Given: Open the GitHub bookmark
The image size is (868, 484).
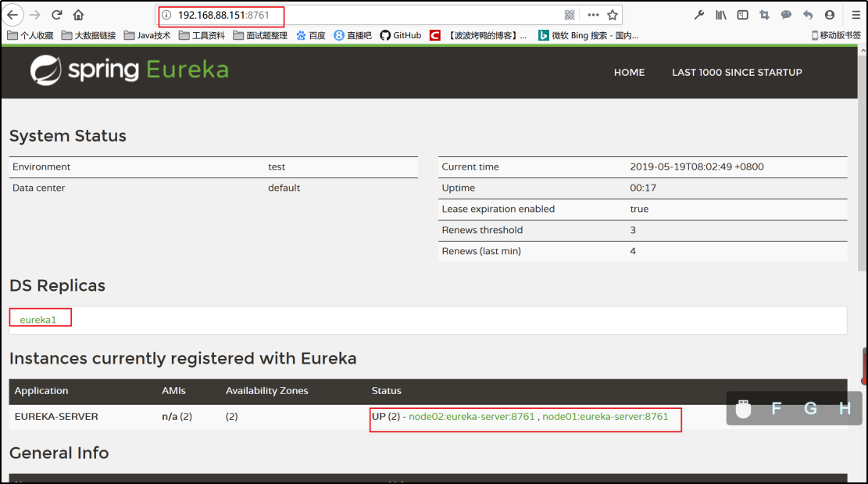Looking at the screenshot, I should click(401, 35).
